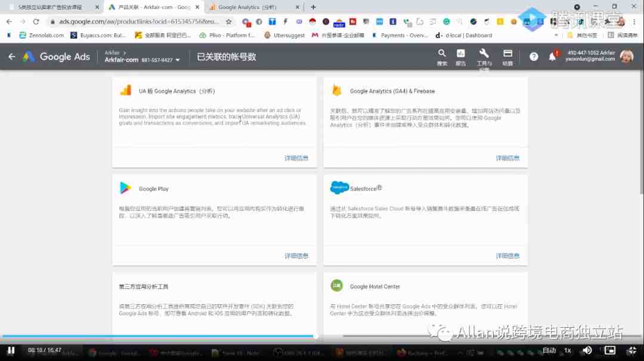Open the 阅读清单 reading list
644x361 pixels.
(x=623, y=35)
